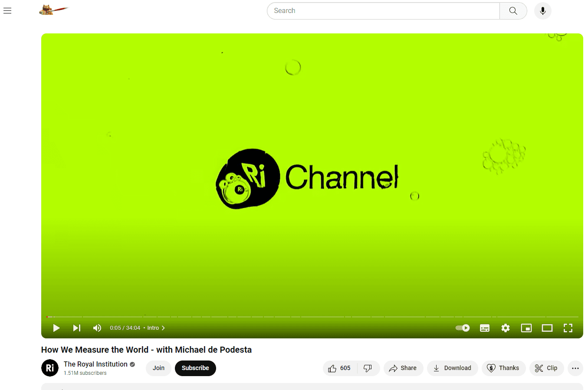Image resolution: width=588 pixels, height=390 pixels.
Task: Turn on subtitles/closed captions
Action: coord(485,328)
